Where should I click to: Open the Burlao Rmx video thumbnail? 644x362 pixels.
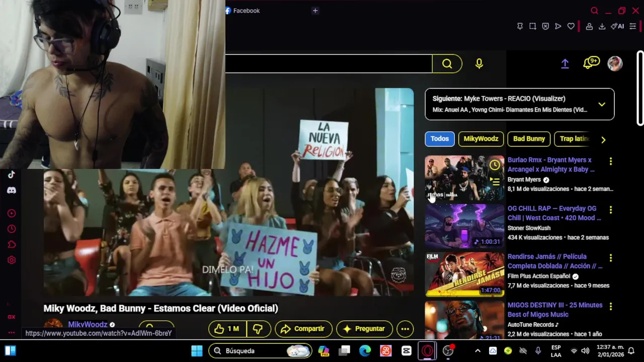464,178
